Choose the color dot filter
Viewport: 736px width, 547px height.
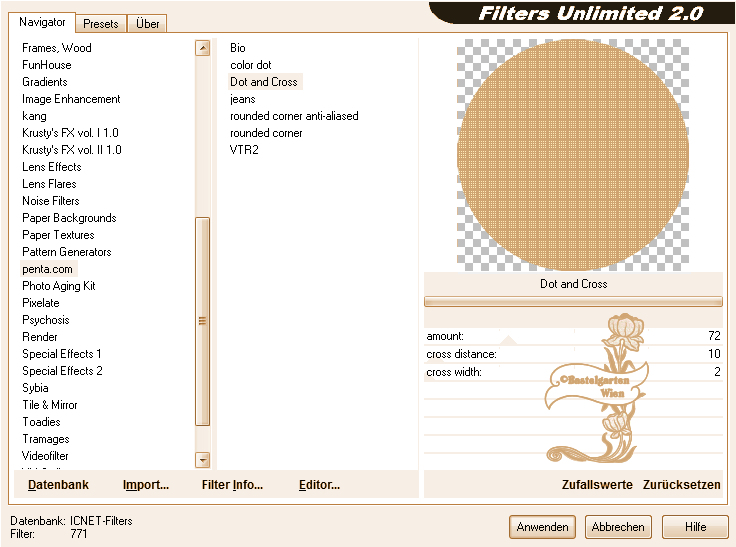click(x=251, y=65)
